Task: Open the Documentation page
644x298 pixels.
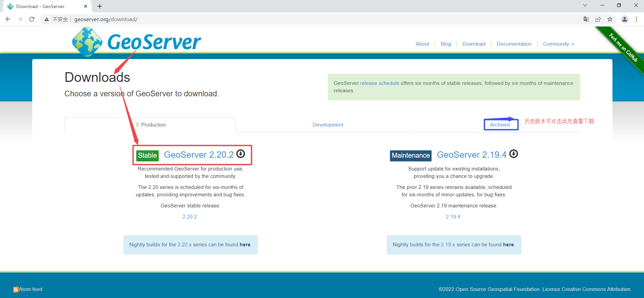Action: 514,44
